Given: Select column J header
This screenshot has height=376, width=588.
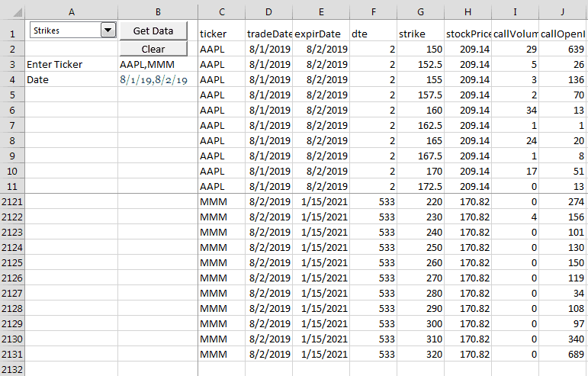Looking at the screenshot, I should (563, 12).
